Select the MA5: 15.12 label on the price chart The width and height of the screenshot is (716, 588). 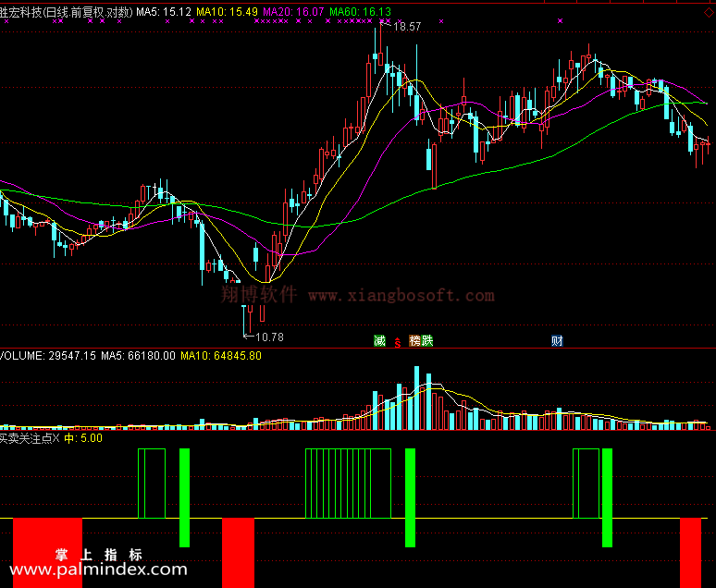pyautogui.click(x=164, y=12)
